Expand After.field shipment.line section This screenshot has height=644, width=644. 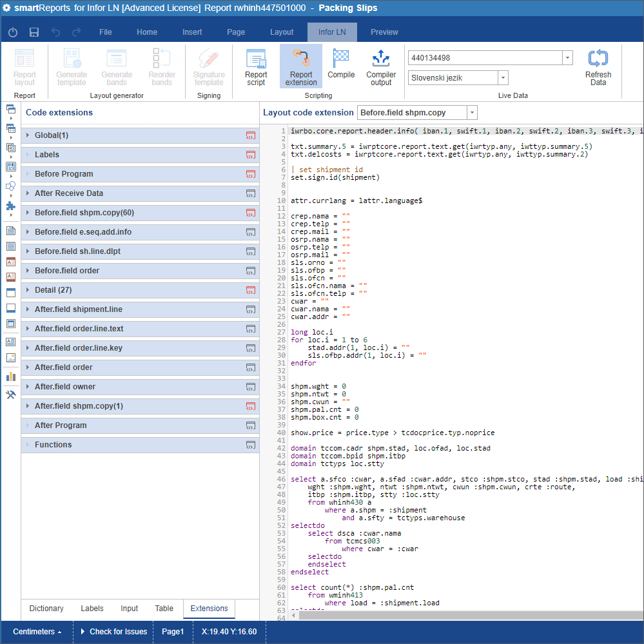point(28,309)
